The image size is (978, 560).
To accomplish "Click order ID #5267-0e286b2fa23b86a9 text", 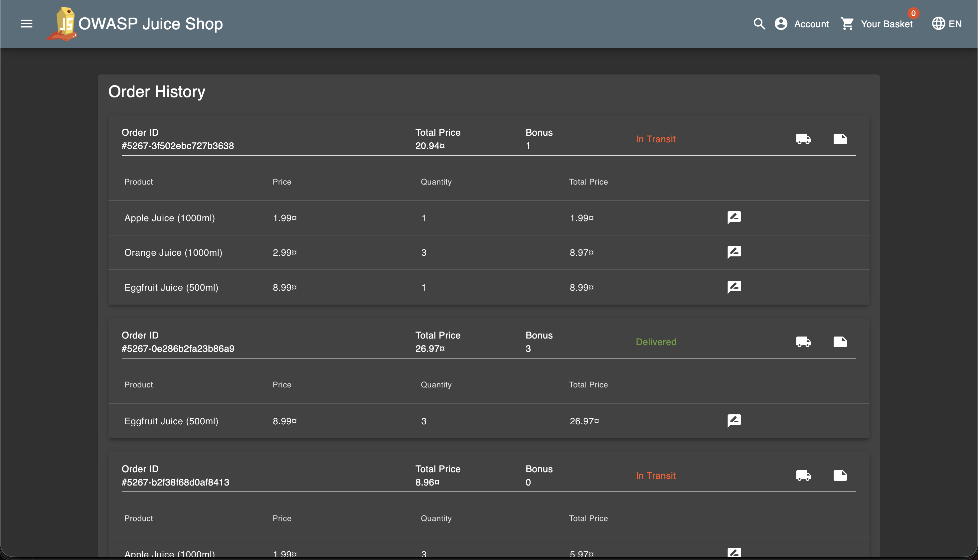I will click(x=178, y=349).
